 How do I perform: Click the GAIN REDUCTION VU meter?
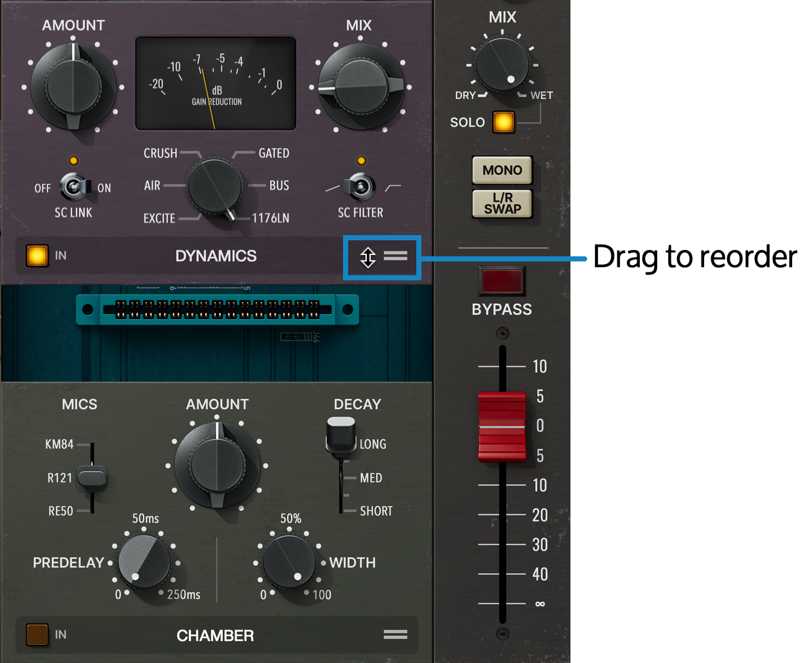coord(215,84)
